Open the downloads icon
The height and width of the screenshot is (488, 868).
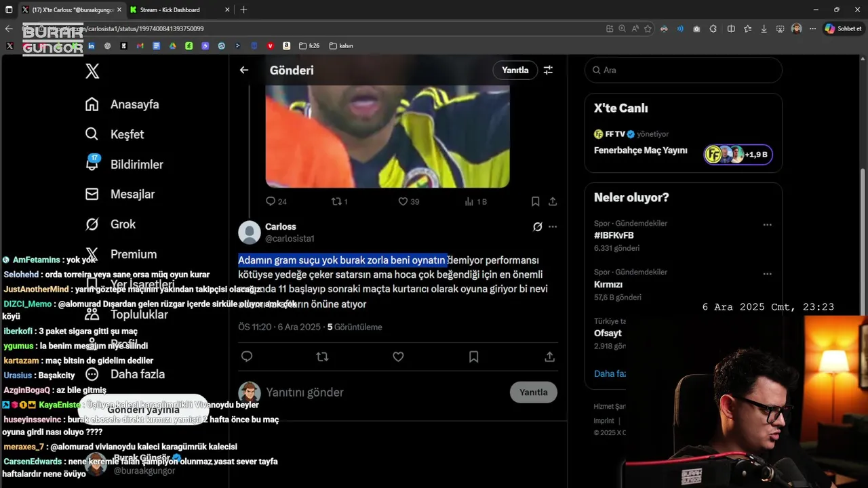764,28
